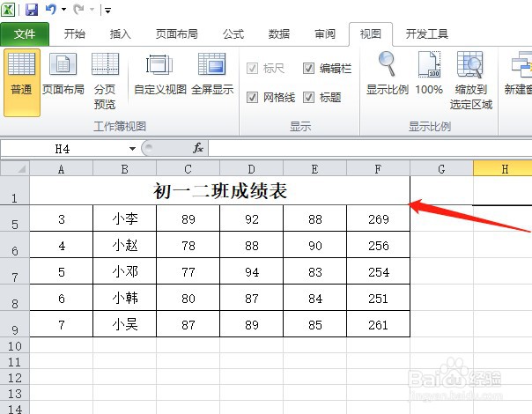This screenshot has width=532, height=414.
Task: Select column F header
Action: (379, 168)
